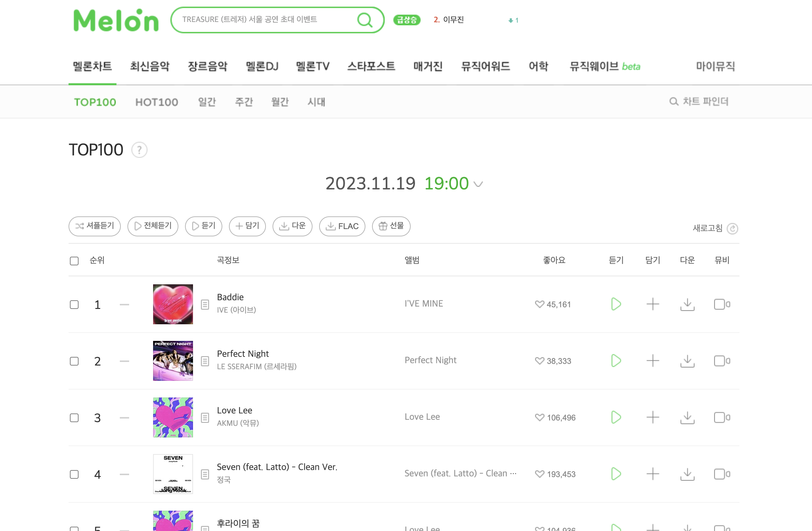Open the TOP100 help question icon
Viewport: 812px width, 531px height.
click(x=139, y=150)
